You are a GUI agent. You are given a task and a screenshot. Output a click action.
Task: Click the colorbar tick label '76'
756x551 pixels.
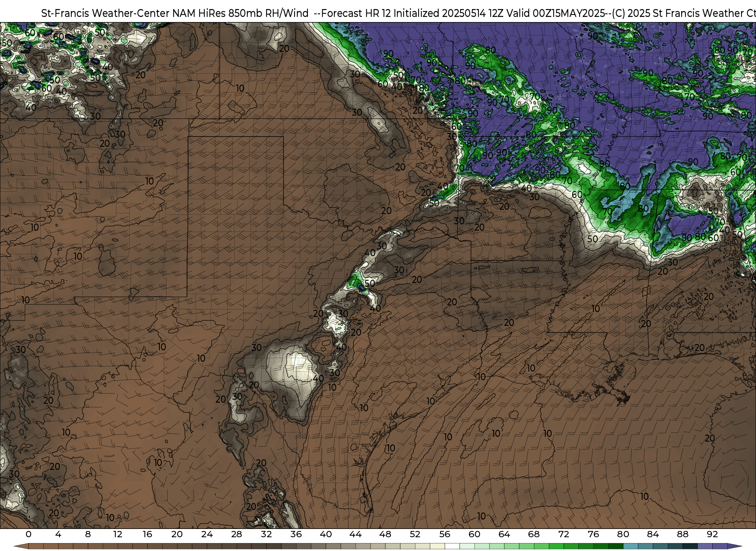point(593,534)
